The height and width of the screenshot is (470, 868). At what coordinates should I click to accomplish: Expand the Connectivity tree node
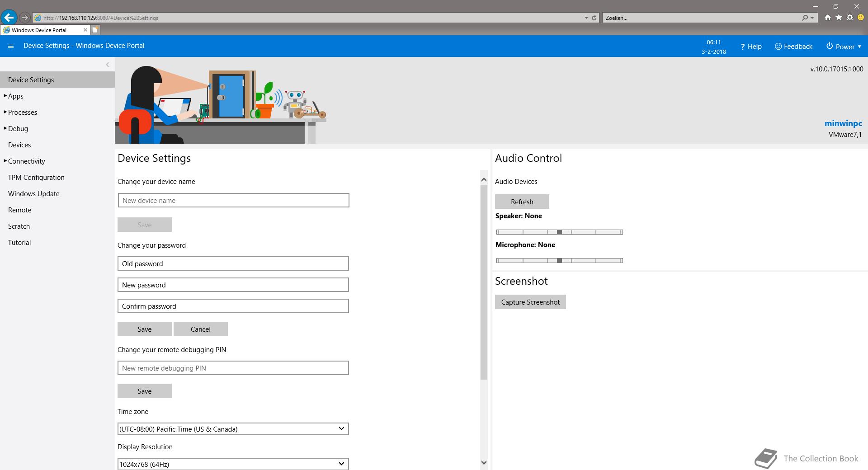click(5, 161)
